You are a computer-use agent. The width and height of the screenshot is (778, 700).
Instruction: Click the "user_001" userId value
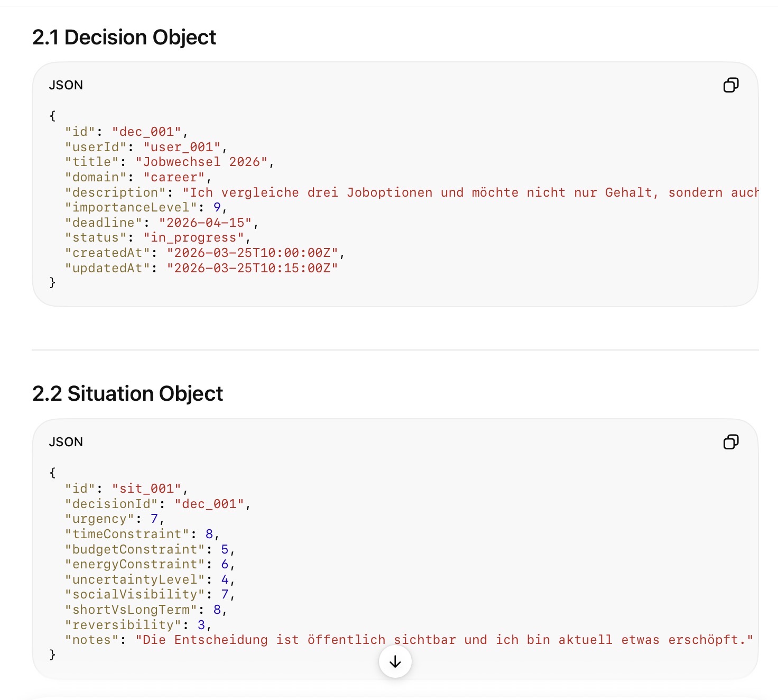182,147
